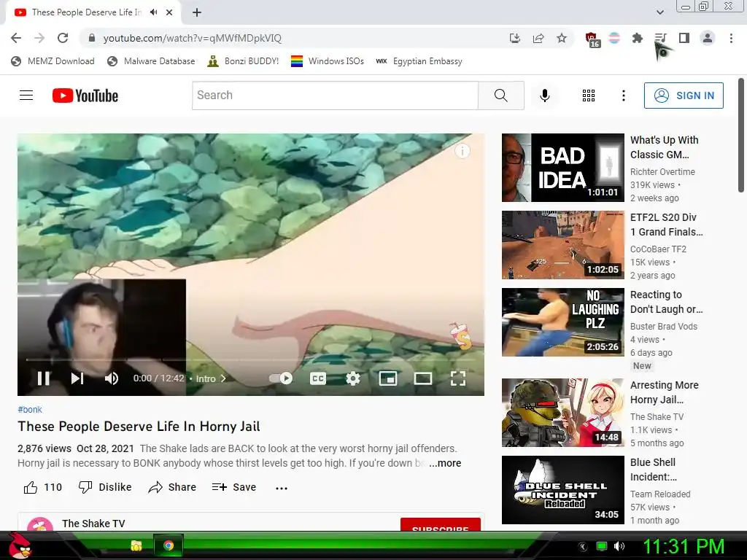Focus the YouTube Search field
Screen dimensions: 747x560
pos(335,96)
